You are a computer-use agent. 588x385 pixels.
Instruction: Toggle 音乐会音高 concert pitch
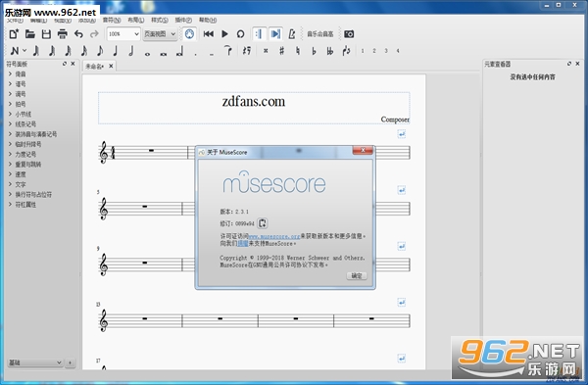(x=319, y=34)
